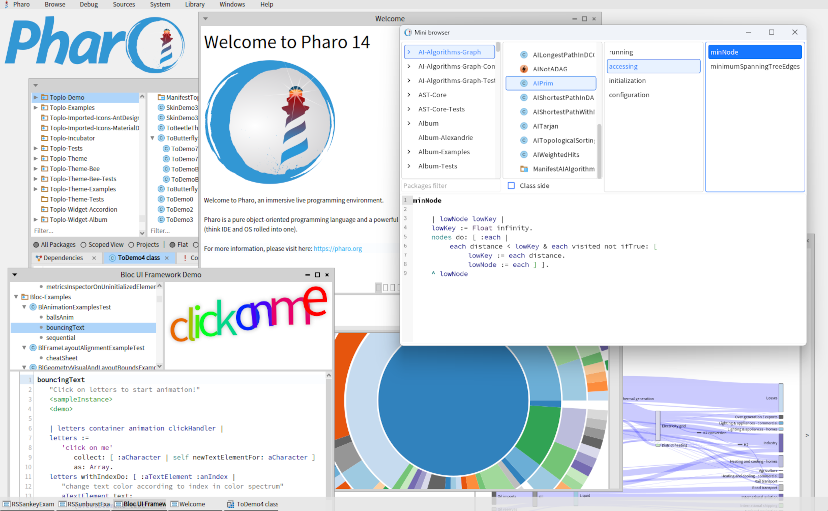Select the configuration protocol
This screenshot has height=511, width=828.
coord(629,95)
